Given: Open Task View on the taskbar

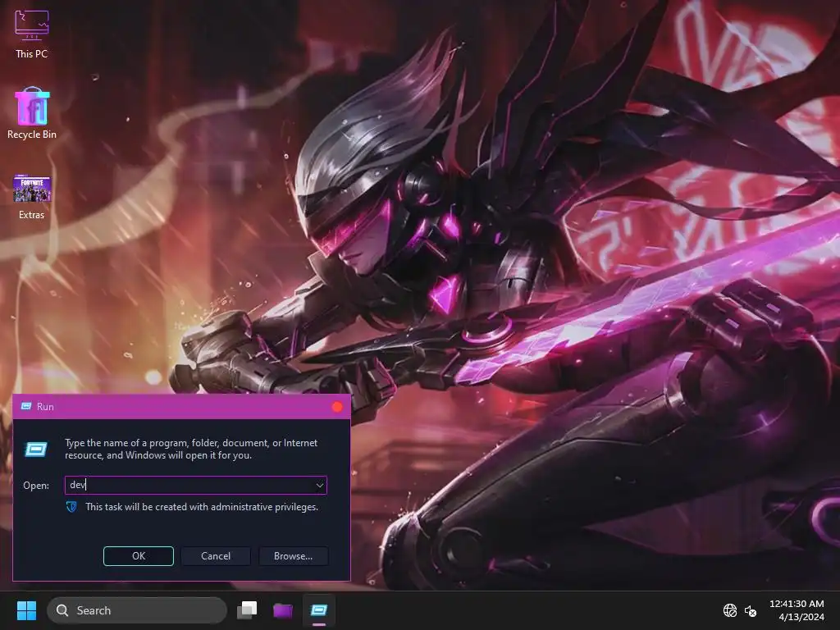Looking at the screenshot, I should (248, 610).
